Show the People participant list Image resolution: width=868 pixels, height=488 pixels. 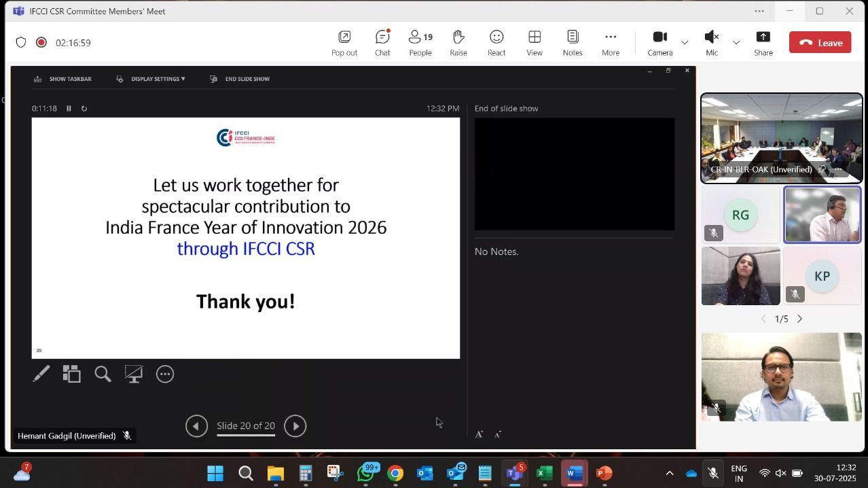(x=420, y=43)
